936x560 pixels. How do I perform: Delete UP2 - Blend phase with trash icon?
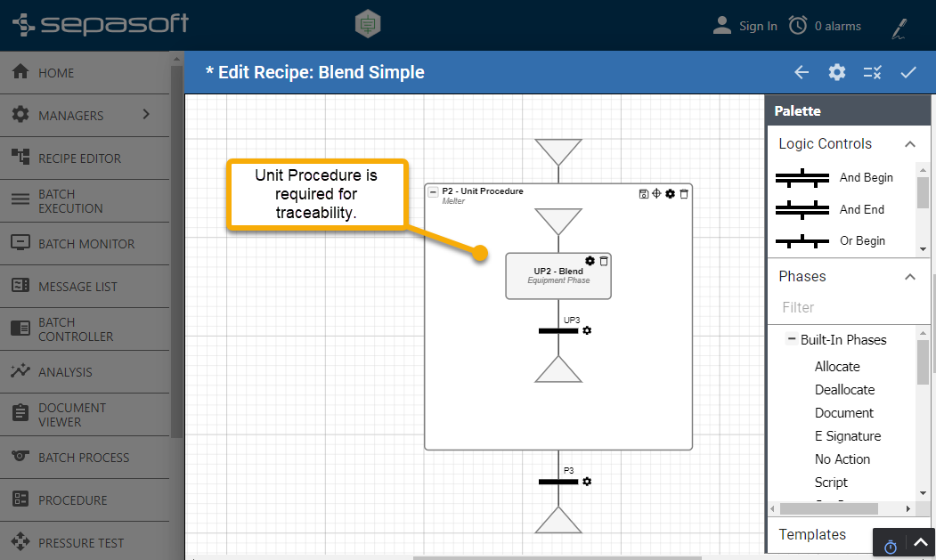[x=604, y=261]
